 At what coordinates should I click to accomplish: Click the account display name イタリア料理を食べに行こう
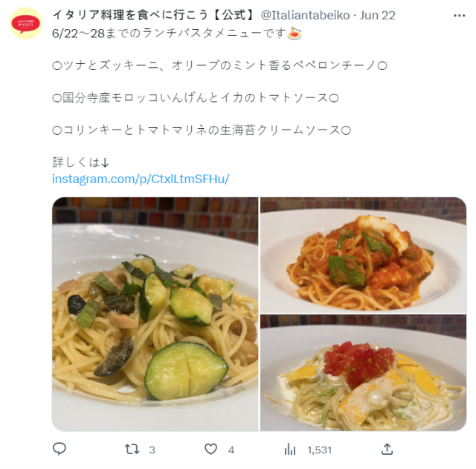[155, 15]
